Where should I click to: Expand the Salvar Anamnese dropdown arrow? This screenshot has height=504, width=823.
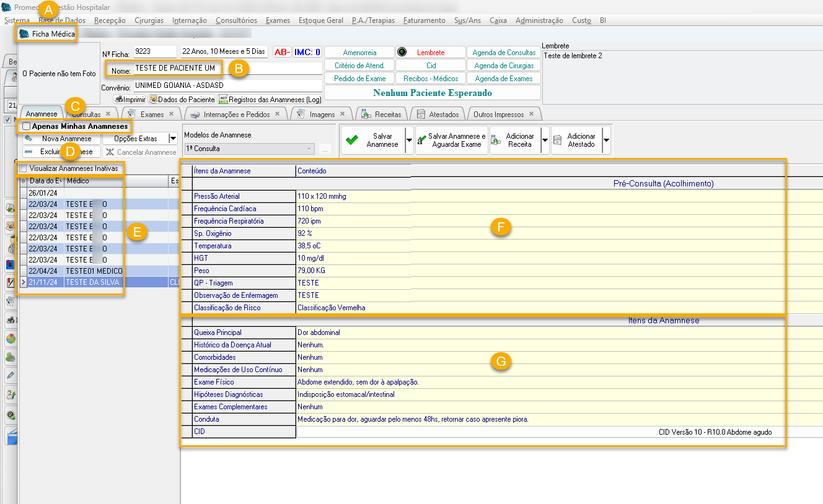click(x=409, y=141)
